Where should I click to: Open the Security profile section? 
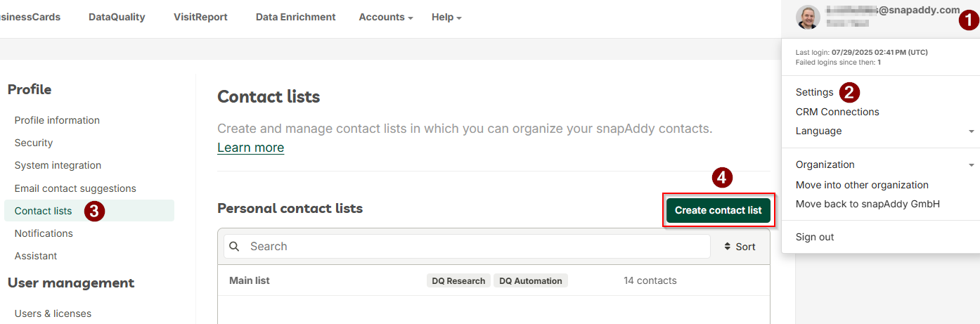coord(34,143)
